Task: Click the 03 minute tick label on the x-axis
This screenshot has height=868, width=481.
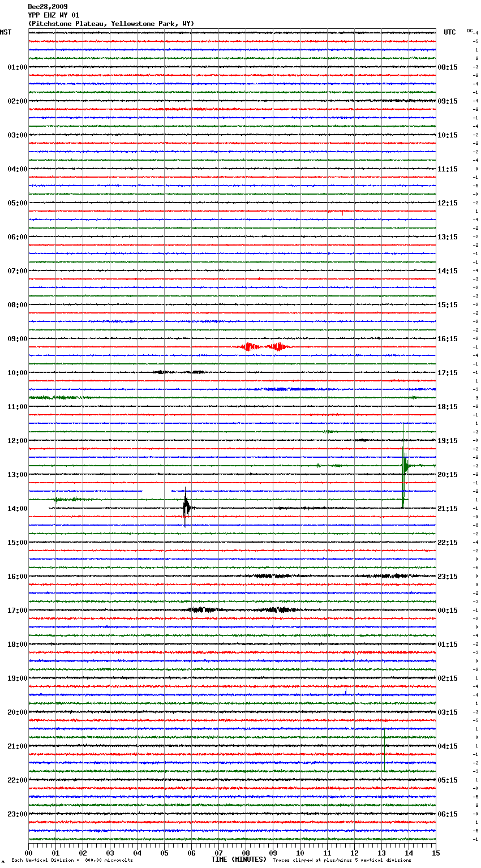Action: [x=110, y=853]
